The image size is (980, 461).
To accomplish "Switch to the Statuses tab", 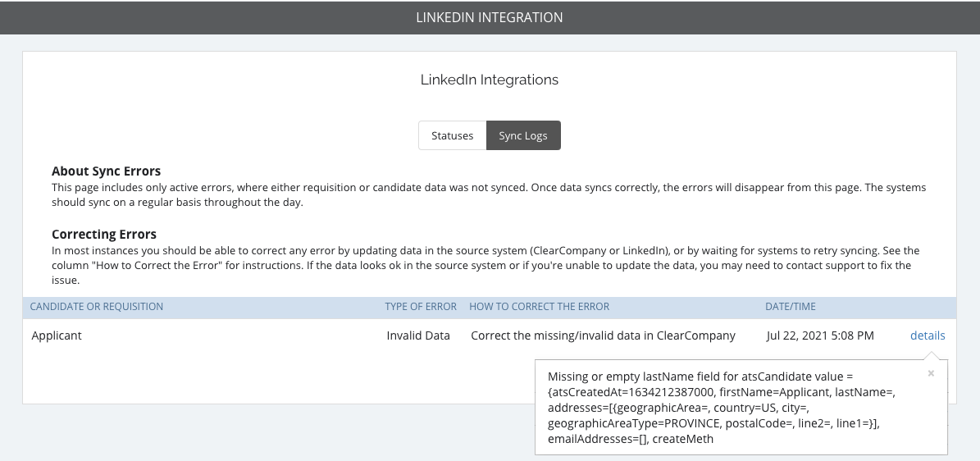I will pos(453,135).
